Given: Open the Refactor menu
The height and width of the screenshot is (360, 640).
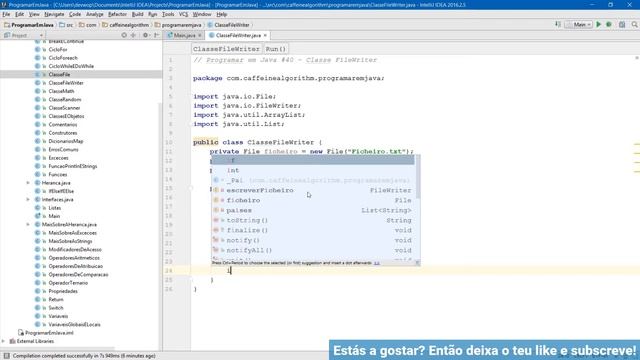Looking at the screenshot, I should click(118, 14).
